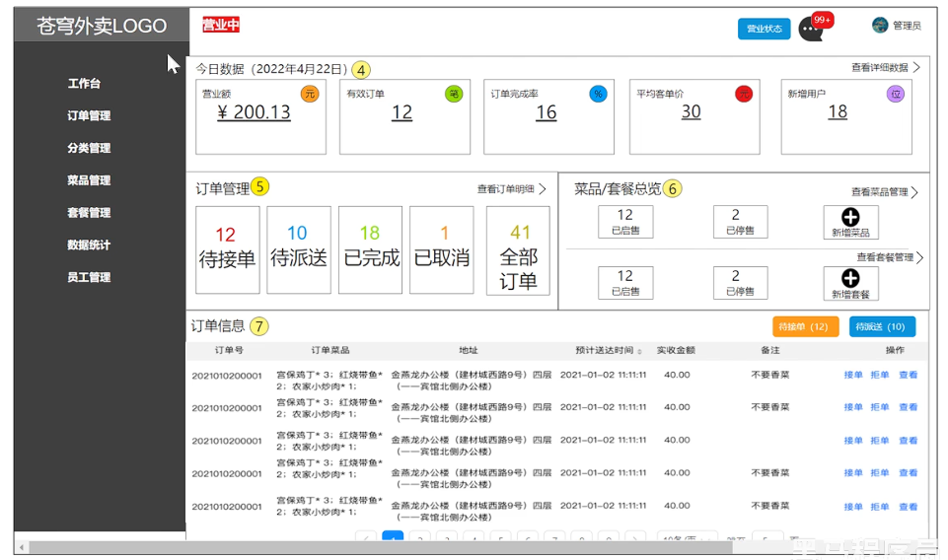Click the plus icon for 新增菜品
The height and width of the screenshot is (560, 948).
[849, 218]
